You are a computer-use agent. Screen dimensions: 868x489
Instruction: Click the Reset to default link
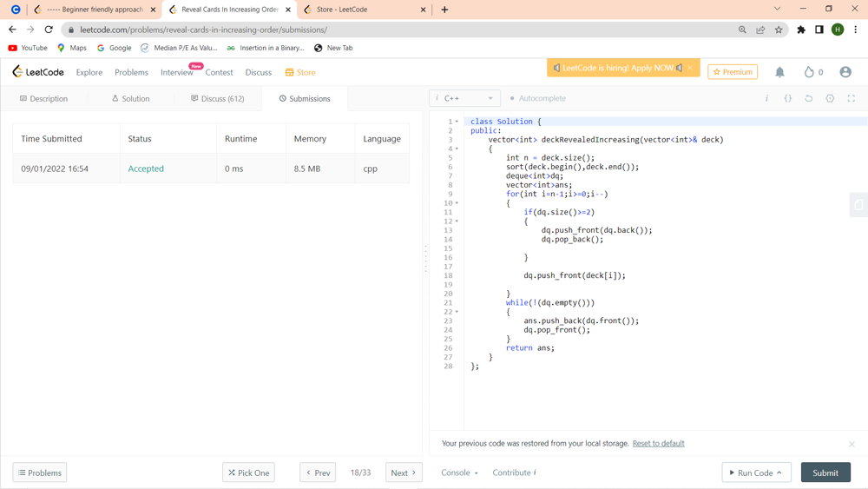658,443
